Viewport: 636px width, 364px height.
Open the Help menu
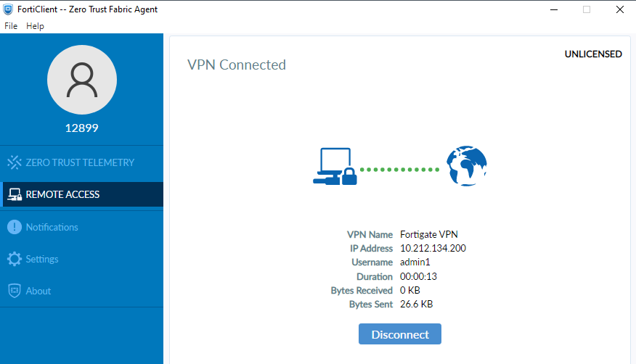click(35, 26)
